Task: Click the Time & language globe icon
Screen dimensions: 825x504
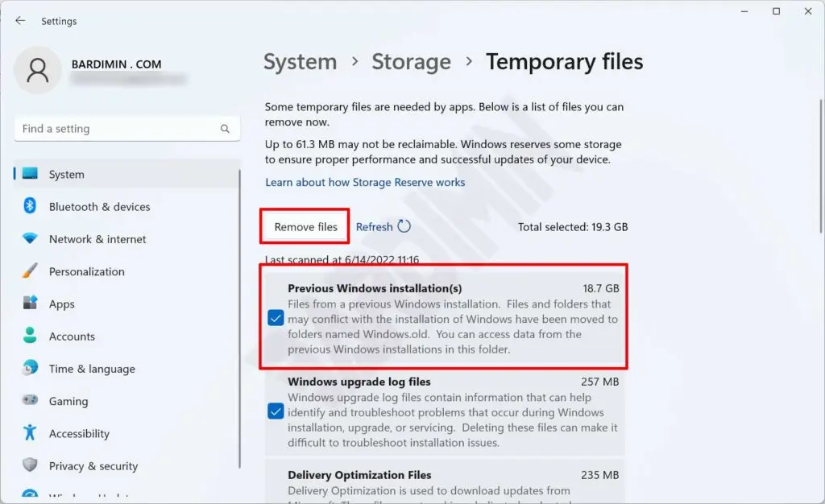Action: coord(30,368)
